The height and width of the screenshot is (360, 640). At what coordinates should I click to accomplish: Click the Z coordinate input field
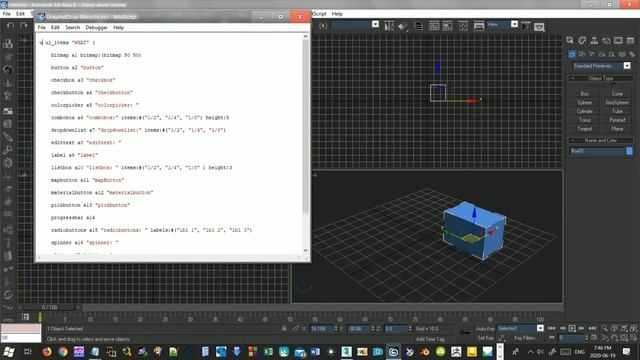pyautogui.click(x=396, y=329)
